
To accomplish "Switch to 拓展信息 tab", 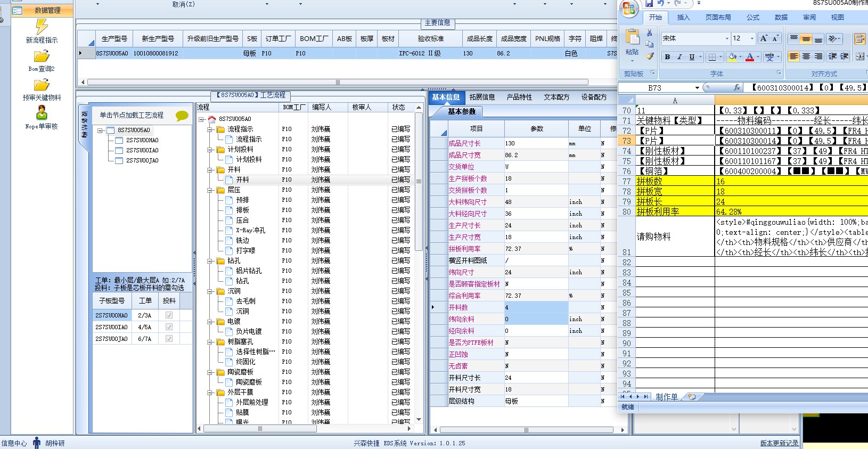I will pyautogui.click(x=482, y=97).
